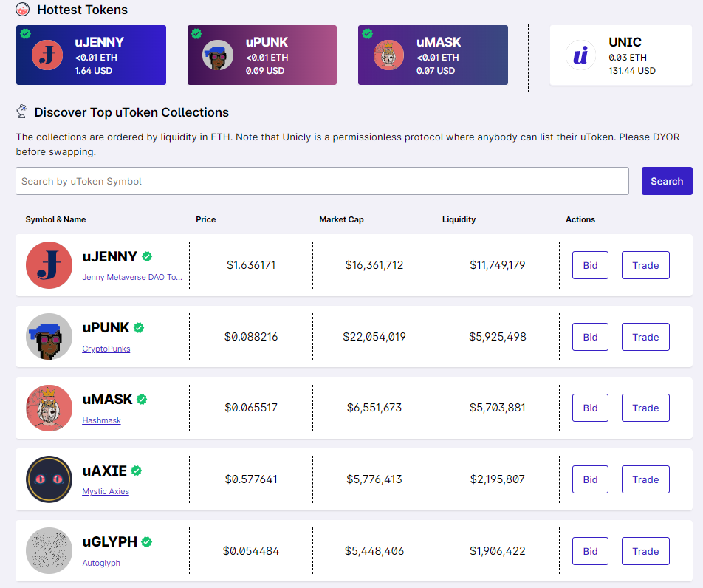
Task: Click the uMASK avatar in hottest tokens card
Action: (388, 55)
